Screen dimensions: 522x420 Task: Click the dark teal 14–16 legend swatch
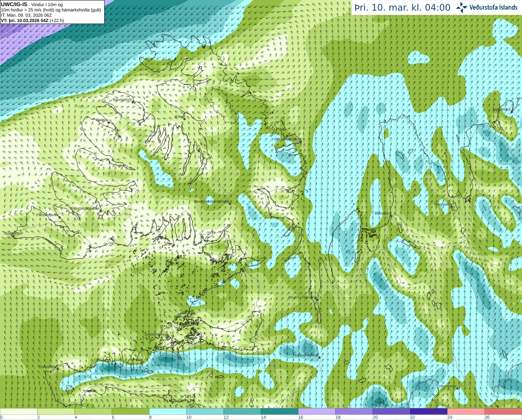[x=280, y=411]
